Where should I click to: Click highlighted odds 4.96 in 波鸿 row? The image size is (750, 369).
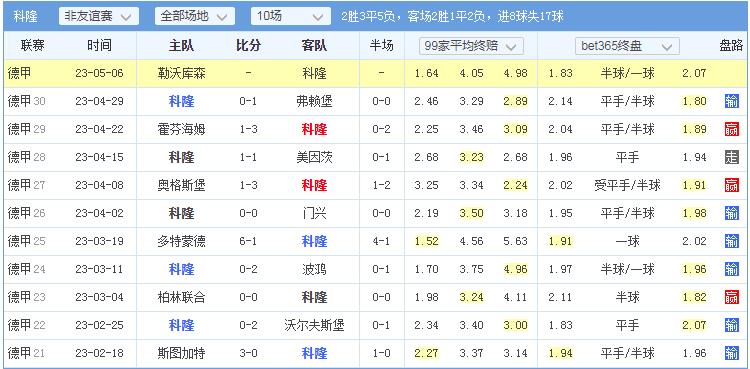[x=515, y=269]
